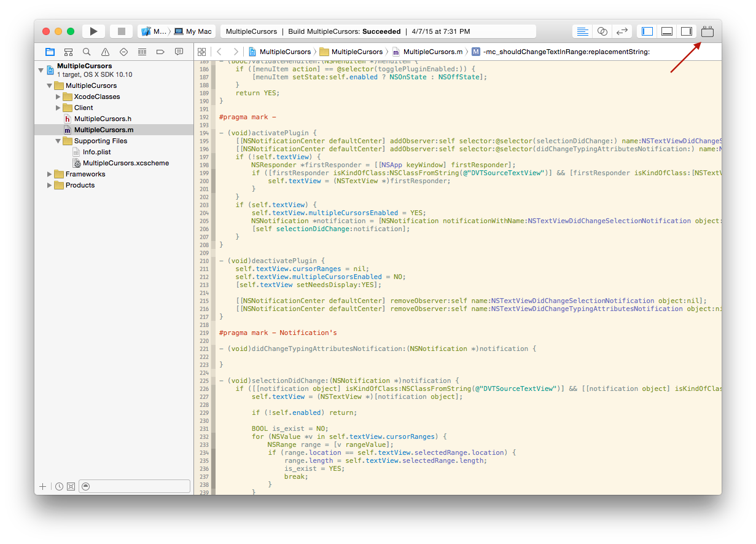Filter navigator by source-control status icon

tap(71, 486)
